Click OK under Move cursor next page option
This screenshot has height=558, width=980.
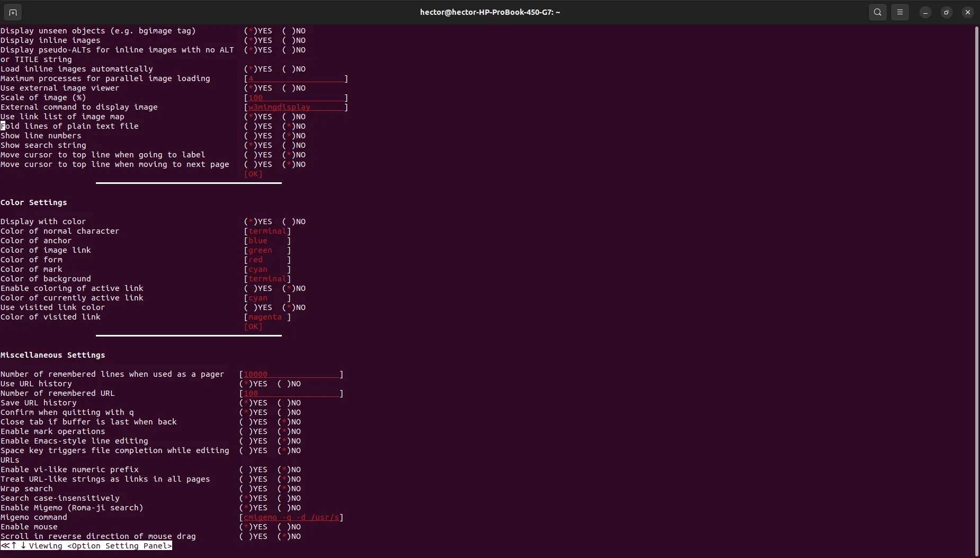click(253, 174)
